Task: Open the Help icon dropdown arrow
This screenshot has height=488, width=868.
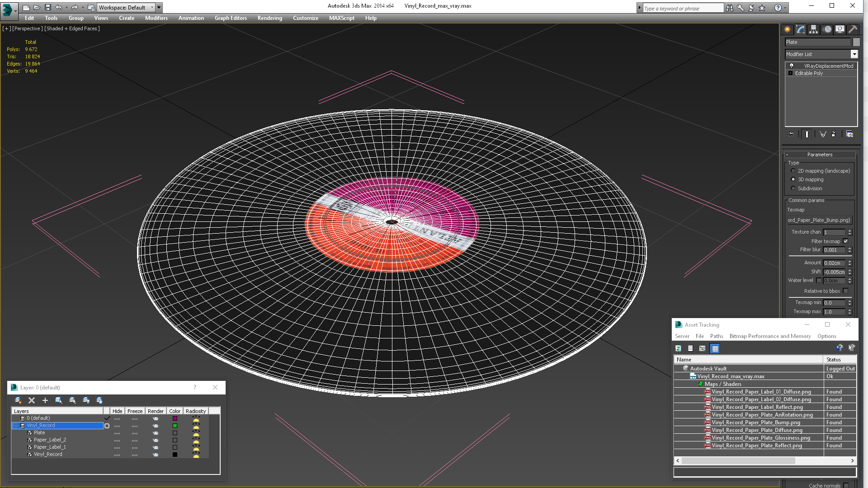Action: (785, 8)
